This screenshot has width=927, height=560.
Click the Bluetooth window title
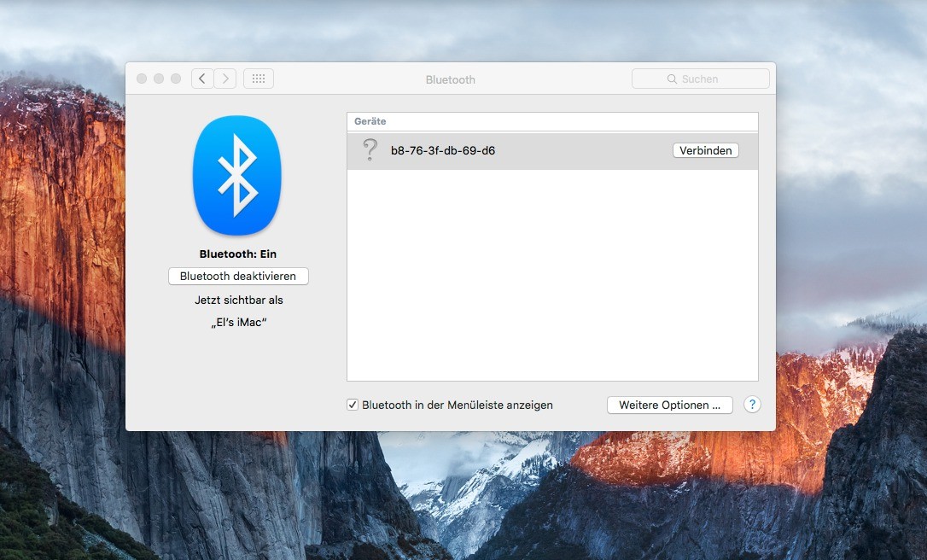pos(451,79)
